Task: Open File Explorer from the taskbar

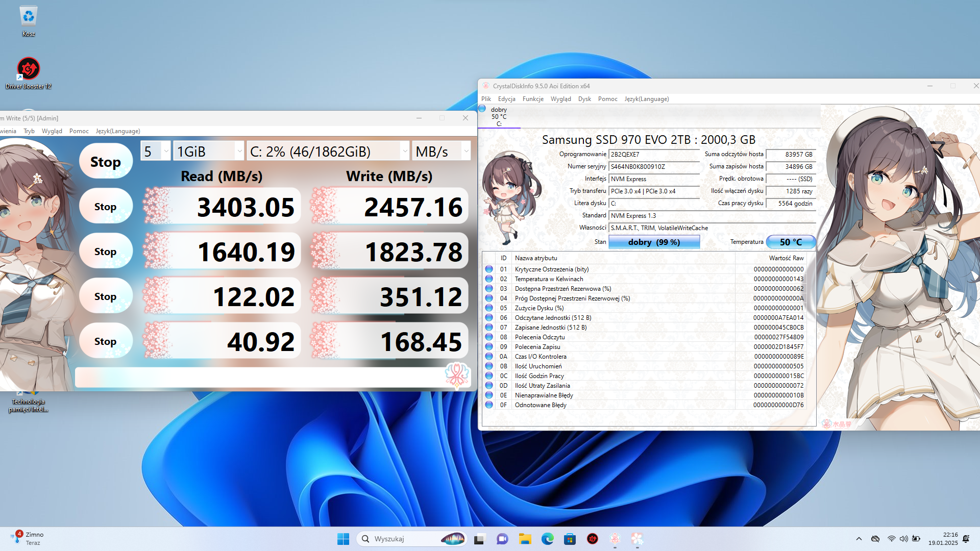Action: point(525,539)
